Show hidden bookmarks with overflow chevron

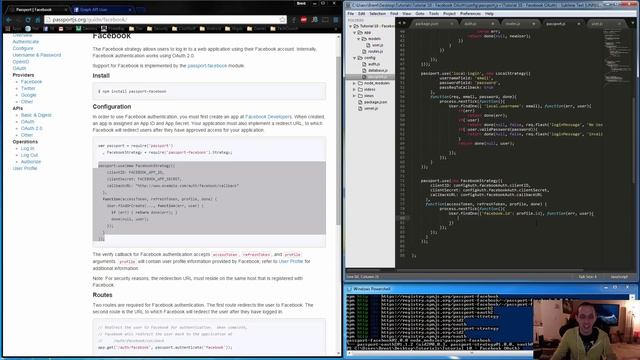pos(336,29)
